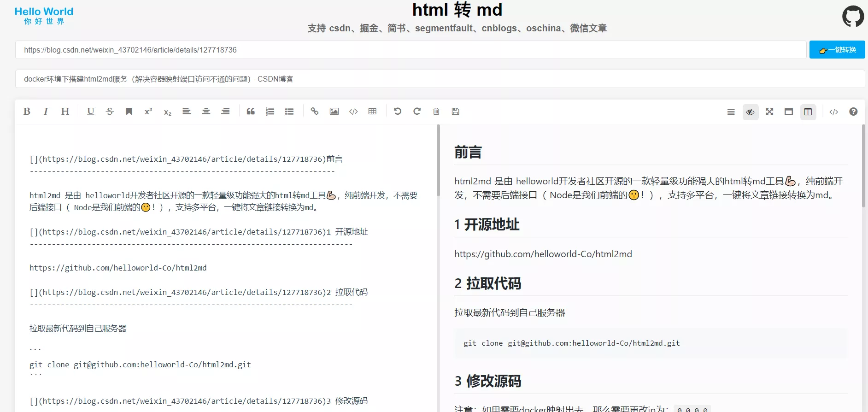868x412 pixels.
Task: Open the GitHub repository icon
Action: [853, 16]
